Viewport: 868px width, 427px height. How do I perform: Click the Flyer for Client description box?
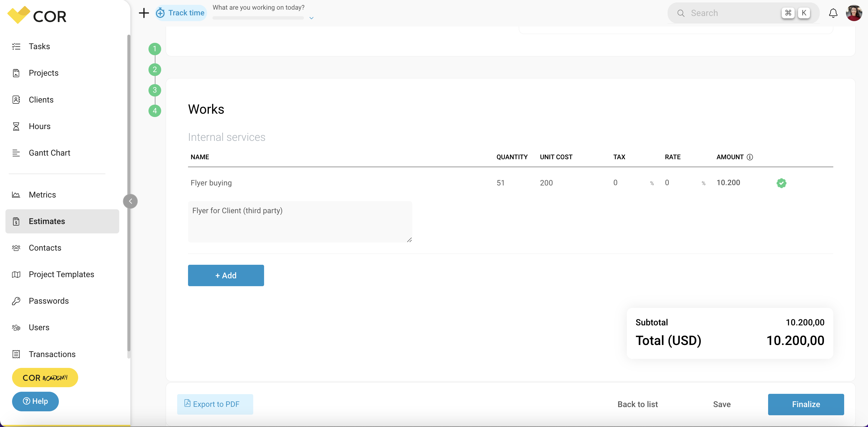click(x=300, y=222)
